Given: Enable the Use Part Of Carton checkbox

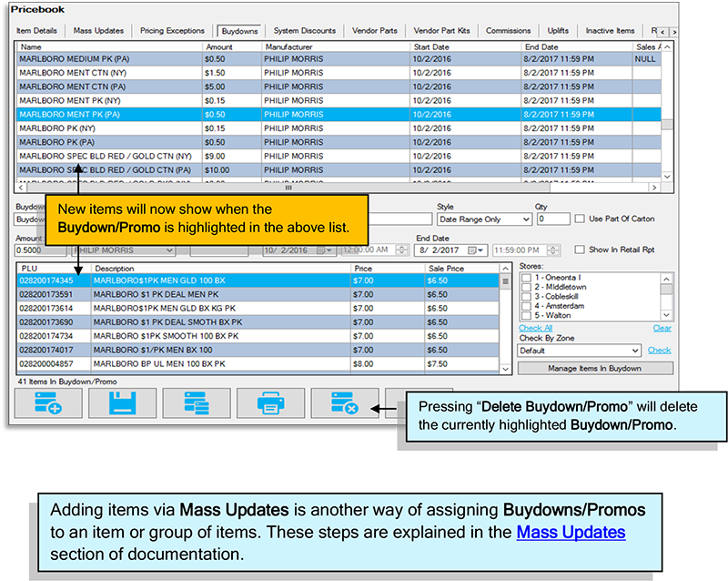Looking at the screenshot, I should pos(580,219).
